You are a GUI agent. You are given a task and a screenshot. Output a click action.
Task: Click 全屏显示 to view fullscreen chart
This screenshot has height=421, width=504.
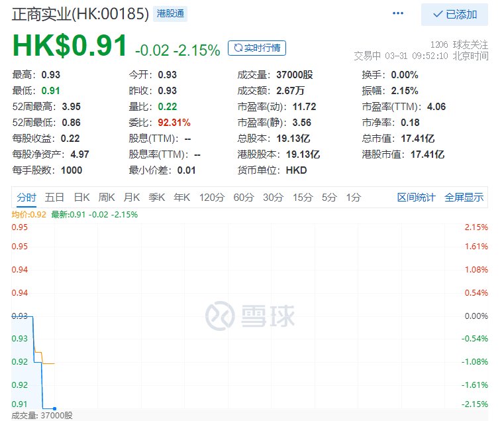464,197
